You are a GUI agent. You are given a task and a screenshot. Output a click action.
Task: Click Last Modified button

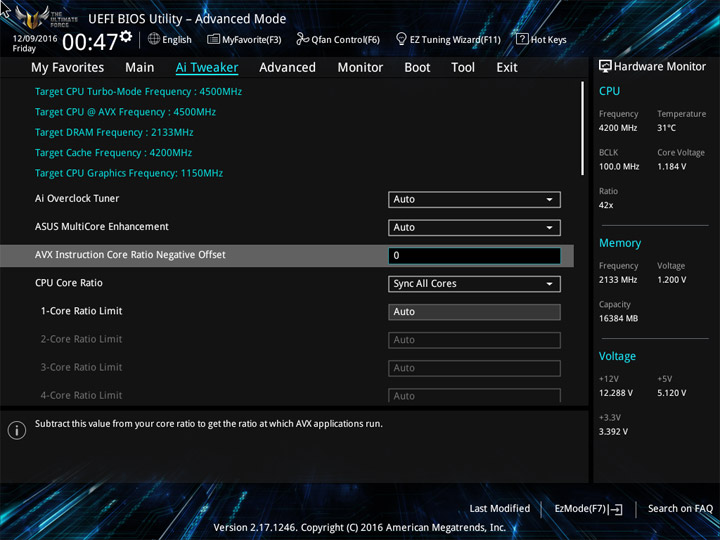click(x=500, y=509)
